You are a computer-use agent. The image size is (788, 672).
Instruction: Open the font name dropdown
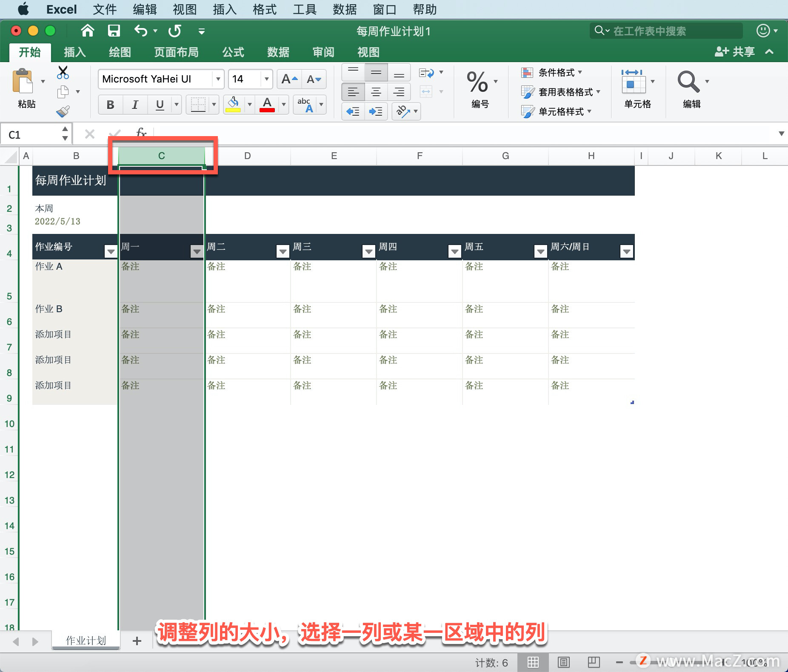218,79
